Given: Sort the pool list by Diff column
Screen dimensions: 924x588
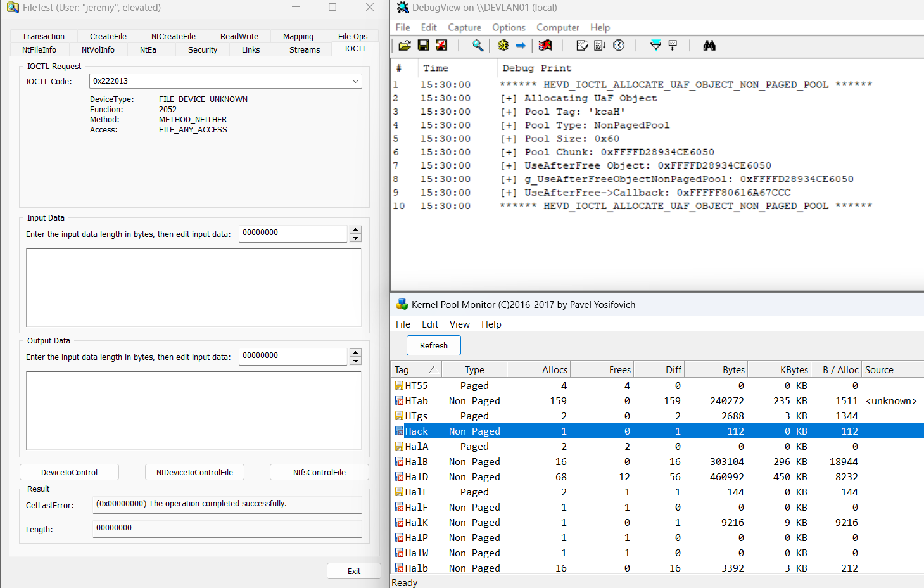Looking at the screenshot, I should 659,370.
